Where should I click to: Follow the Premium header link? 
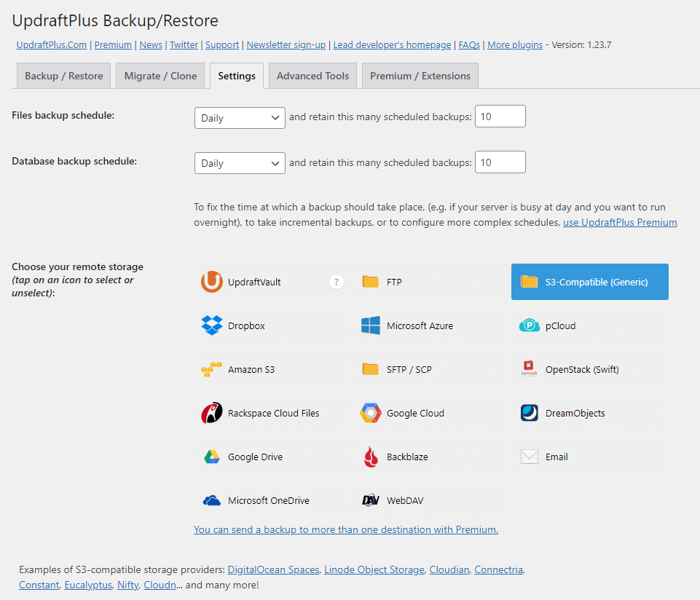pyautogui.click(x=113, y=44)
